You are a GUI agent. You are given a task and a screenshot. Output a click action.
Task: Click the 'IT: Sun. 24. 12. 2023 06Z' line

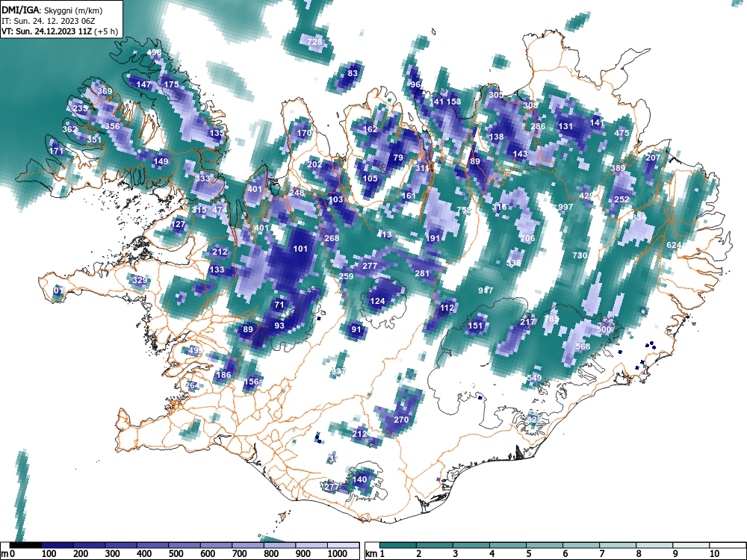tap(48, 21)
